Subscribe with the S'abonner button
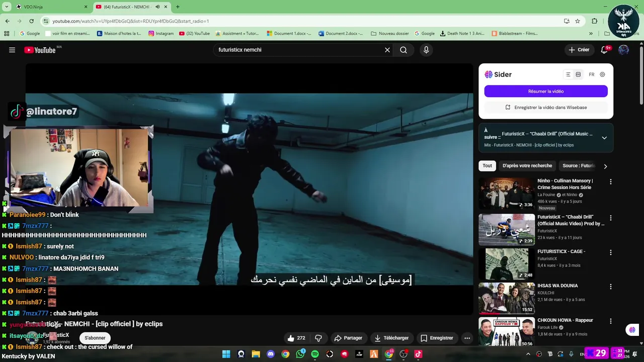 tap(95, 338)
